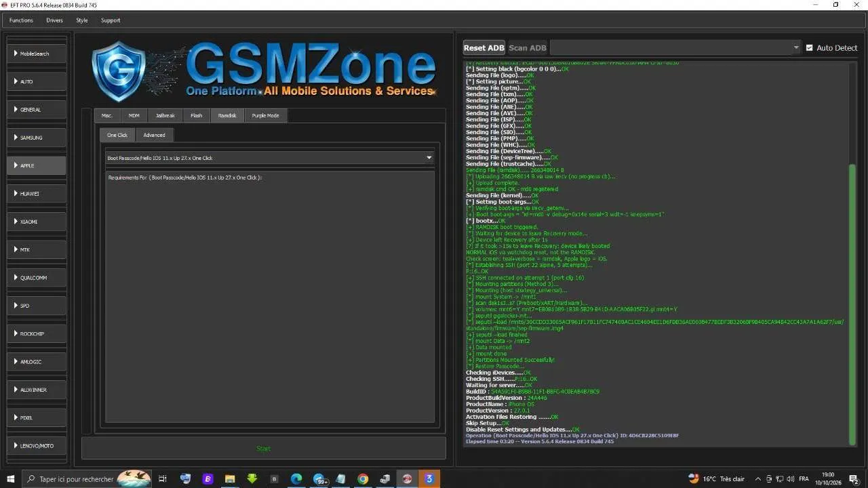Open Google Chrome from the taskbar
The width and height of the screenshot is (868, 488).
click(363, 479)
